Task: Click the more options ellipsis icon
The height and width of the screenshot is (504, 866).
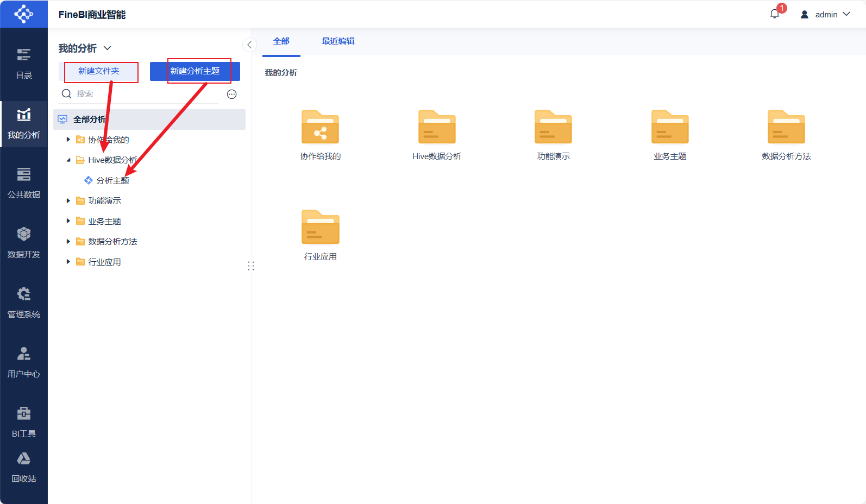Action: click(x=231, y=94)
